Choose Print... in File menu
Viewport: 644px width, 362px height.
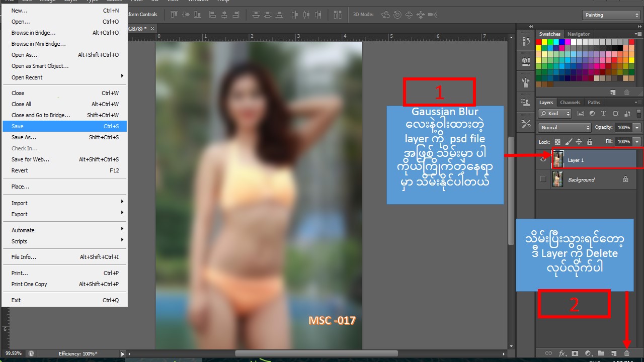click(64, 273)
